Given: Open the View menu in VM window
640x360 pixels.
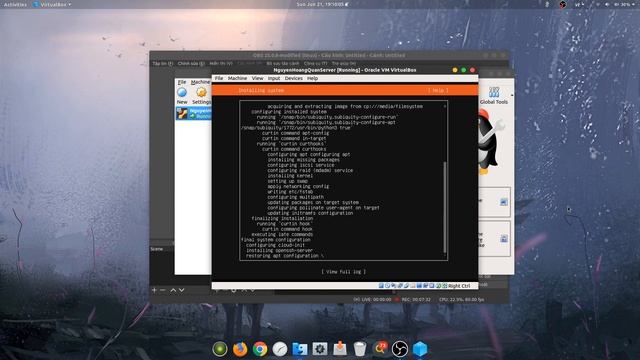Looking at the screenshot, I should (x=257, y=78).
